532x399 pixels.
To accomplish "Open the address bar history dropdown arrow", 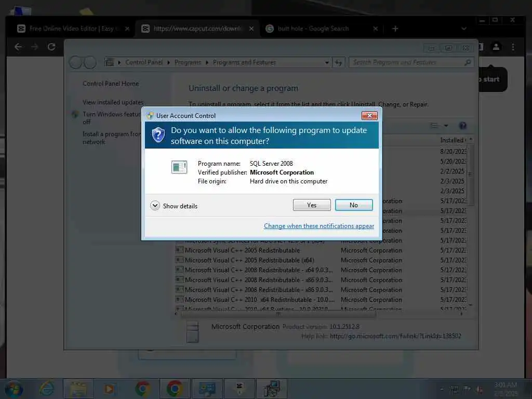I will 327,62.
